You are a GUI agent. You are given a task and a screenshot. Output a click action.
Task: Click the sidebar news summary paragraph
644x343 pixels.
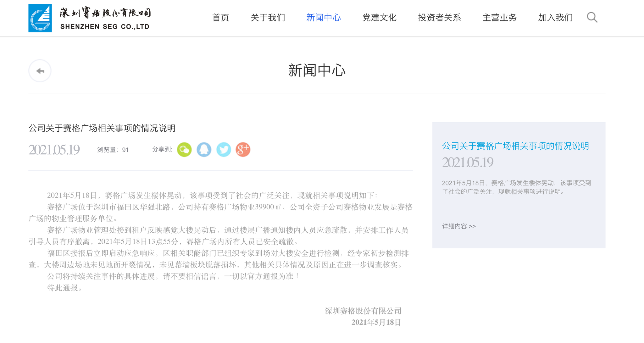[x=517, y=187]
